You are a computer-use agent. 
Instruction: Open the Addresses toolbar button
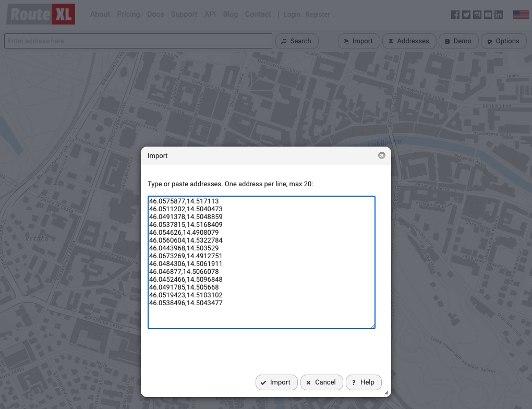pyautogui.click(x=409, y=41)
